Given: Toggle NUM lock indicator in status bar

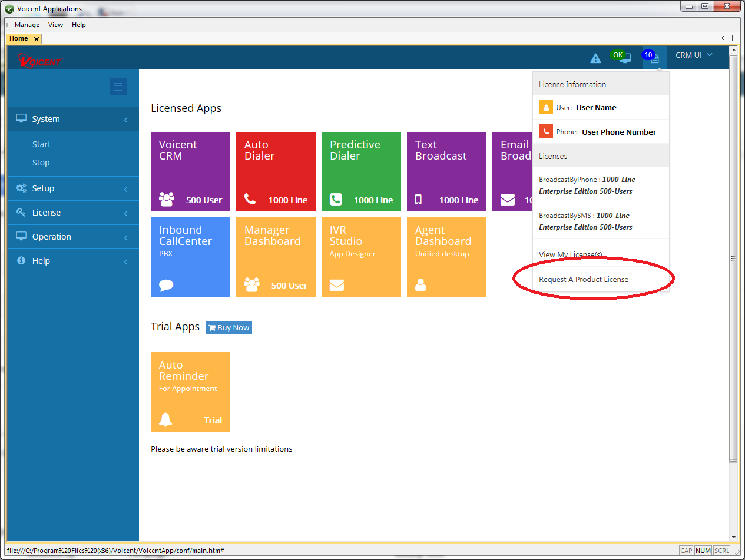Looking at the screenshot, I should coord(703,550).
